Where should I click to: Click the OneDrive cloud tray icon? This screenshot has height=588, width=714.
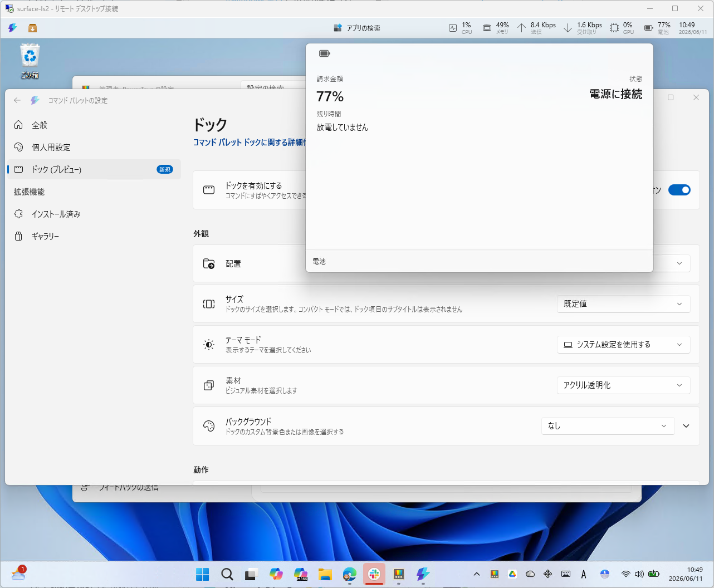click(x=530, y=574)
